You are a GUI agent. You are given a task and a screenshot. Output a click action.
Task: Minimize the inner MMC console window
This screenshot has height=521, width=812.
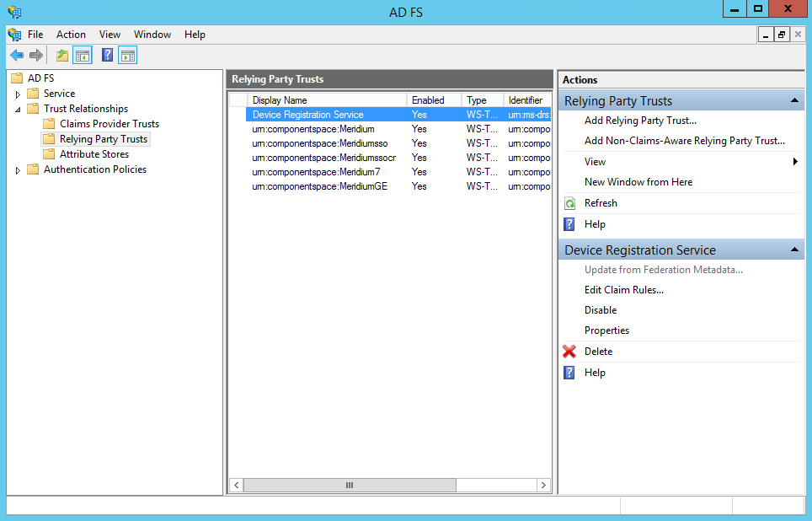(766, 35)
